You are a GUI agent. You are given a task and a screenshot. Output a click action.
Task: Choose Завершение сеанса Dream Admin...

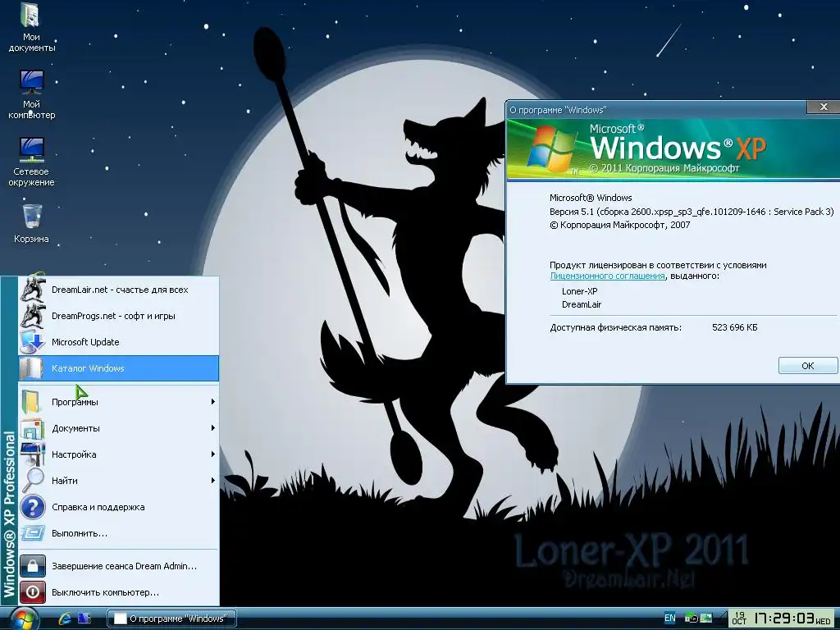[x=118, y=566]
